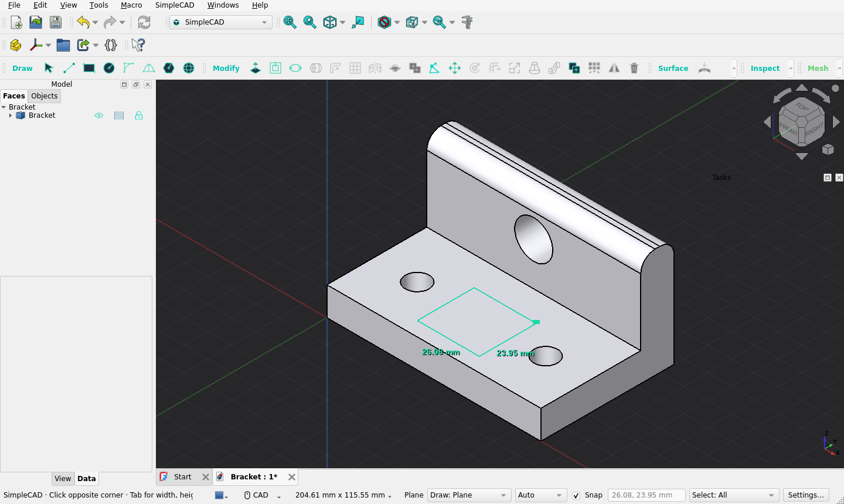Switch to the Objects tab

(45, 96)
